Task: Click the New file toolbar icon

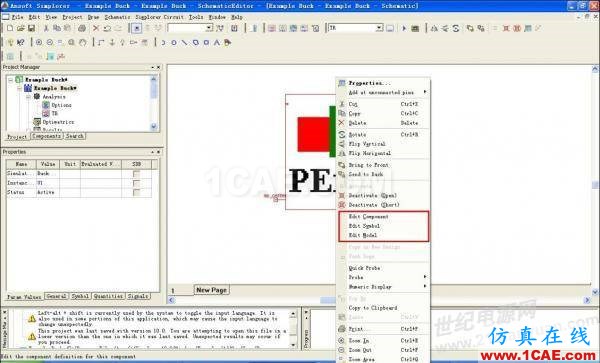Action: coord(10,28)
